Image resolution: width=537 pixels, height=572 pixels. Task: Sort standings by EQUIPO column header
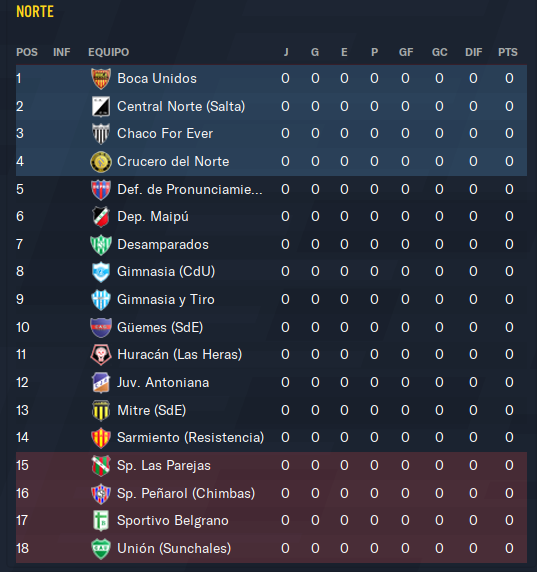click(109, 52)
